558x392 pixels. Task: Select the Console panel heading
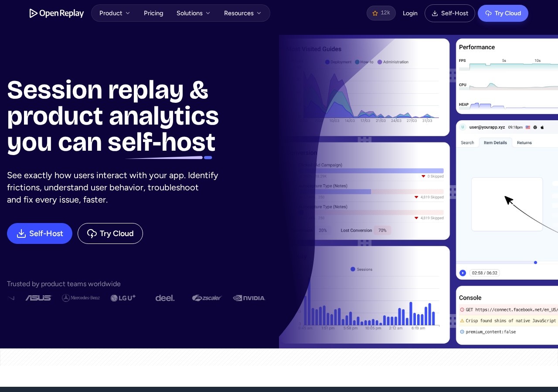(x=470, y=298)
